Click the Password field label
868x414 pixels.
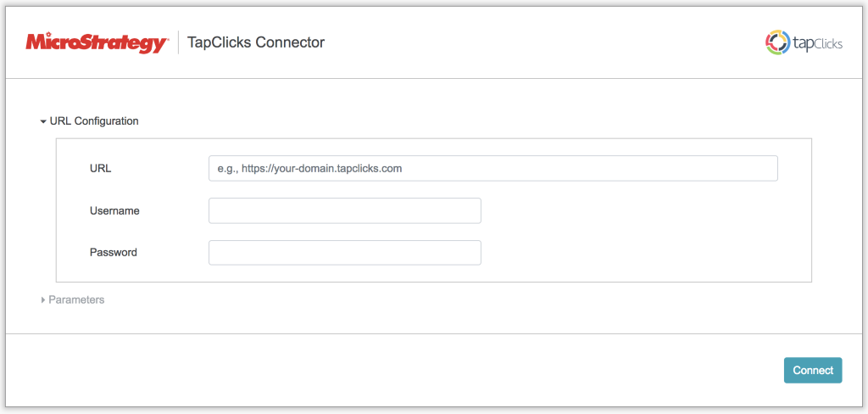114,253
